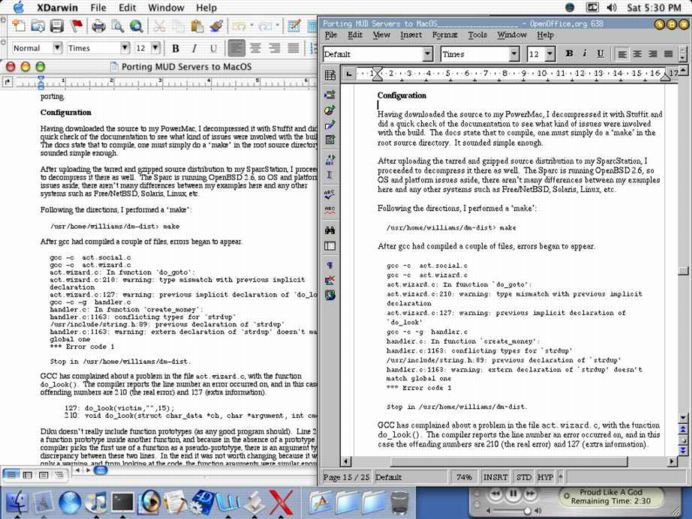
Task: Click the INSRT insert mode status field
Action: [x=495, y=477]
